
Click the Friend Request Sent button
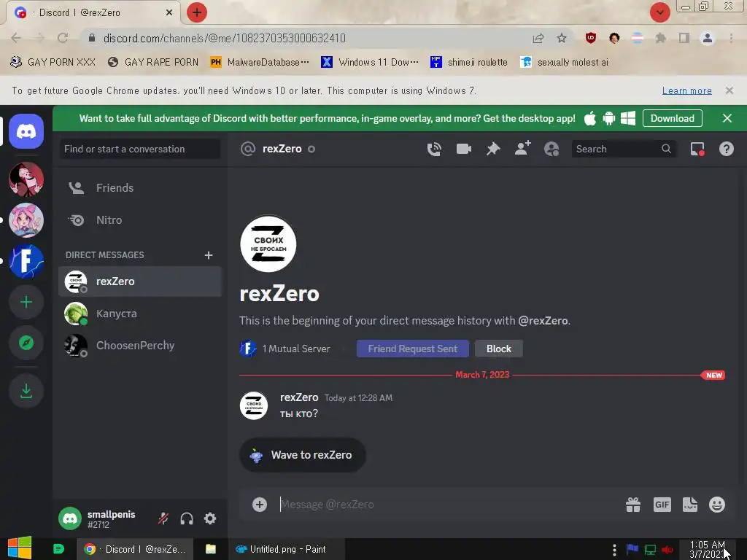pyautogui.click(x=413, y=349)
